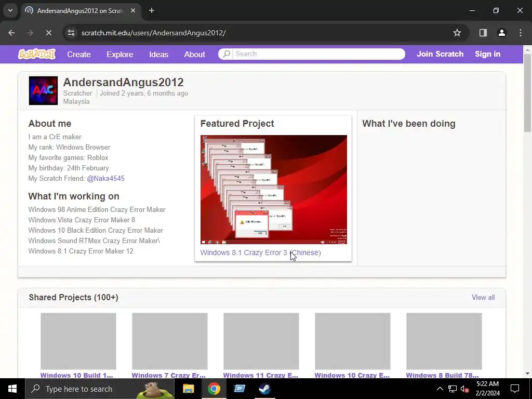The image size is (532, 399).
Task: Open Windows 10 Build 1... project link
Action: (x=77, y=375)
